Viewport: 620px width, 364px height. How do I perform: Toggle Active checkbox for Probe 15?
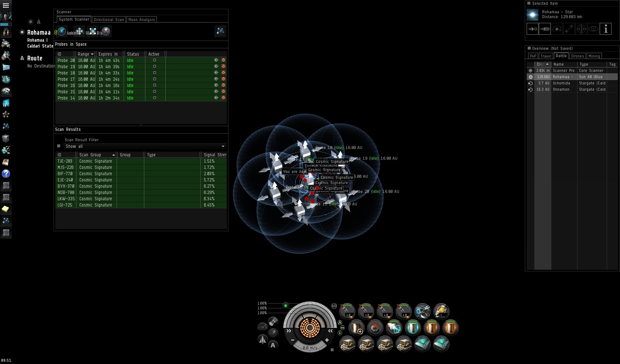click(x=155, y=91)
